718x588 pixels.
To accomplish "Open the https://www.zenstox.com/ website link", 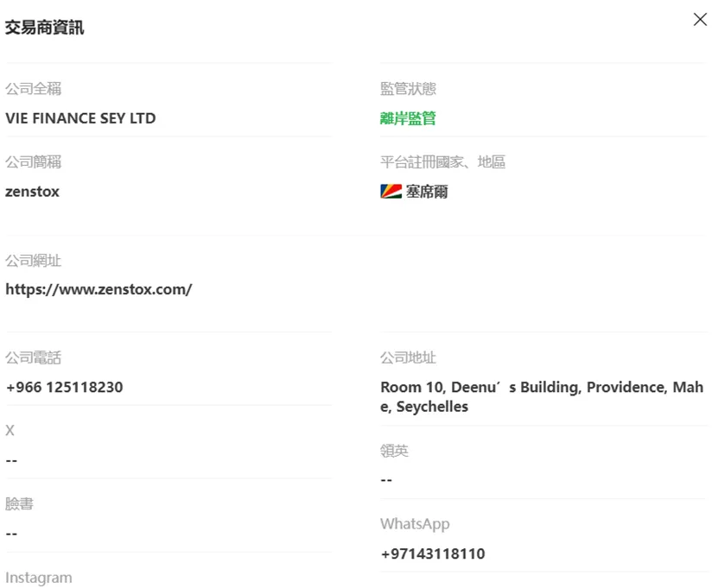I will (x=98, y=289).
